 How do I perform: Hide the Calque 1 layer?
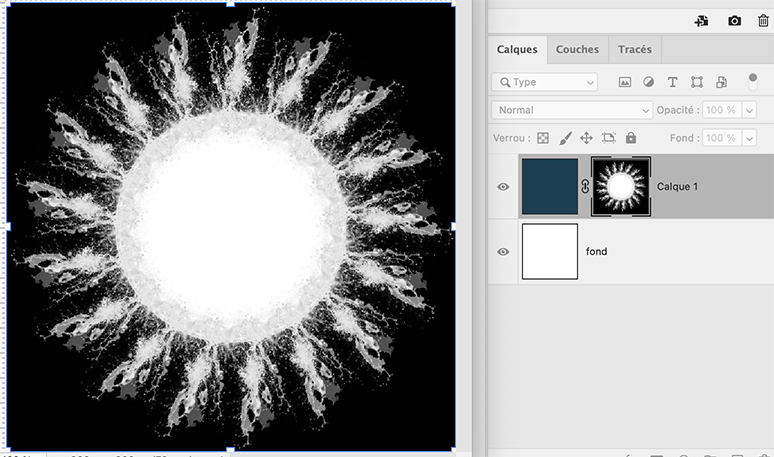click(x=503, y=187)
